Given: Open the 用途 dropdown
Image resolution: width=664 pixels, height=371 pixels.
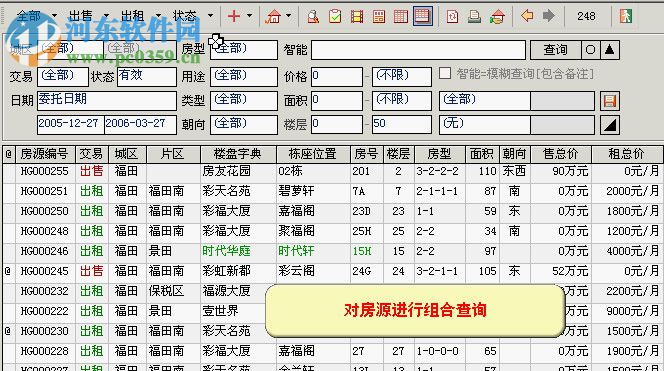Looking at the screenshot, I should [x=244, y=77].
